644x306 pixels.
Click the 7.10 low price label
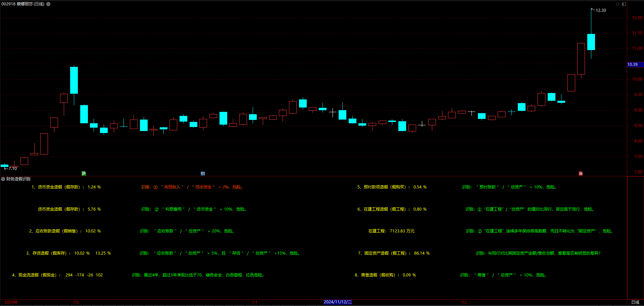(13, 169)
